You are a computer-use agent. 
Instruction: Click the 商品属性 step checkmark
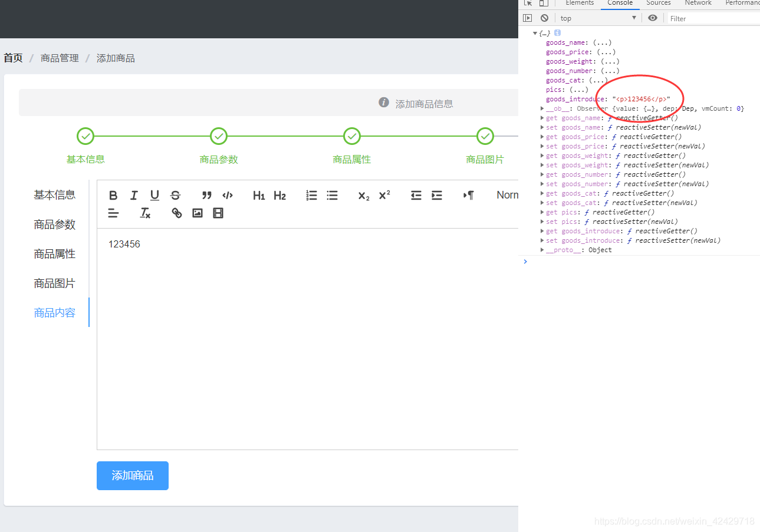click(x=352, y=136)
